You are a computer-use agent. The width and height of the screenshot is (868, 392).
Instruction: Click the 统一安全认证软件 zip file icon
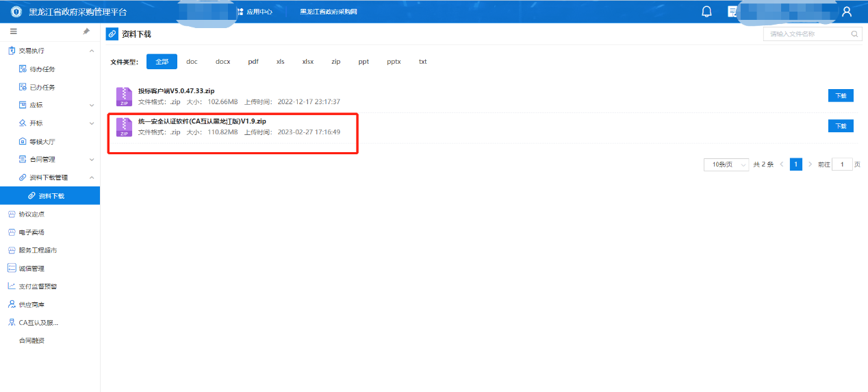point(124,127)
